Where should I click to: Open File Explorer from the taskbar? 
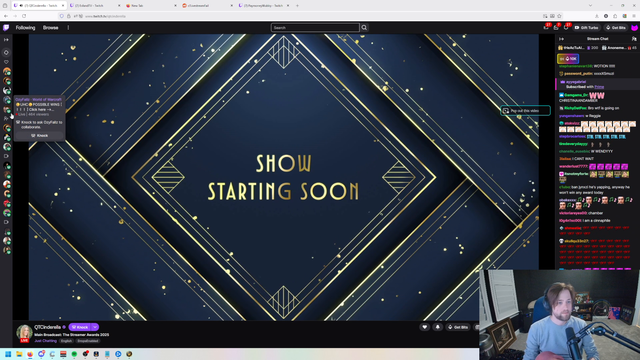(19, 354)
